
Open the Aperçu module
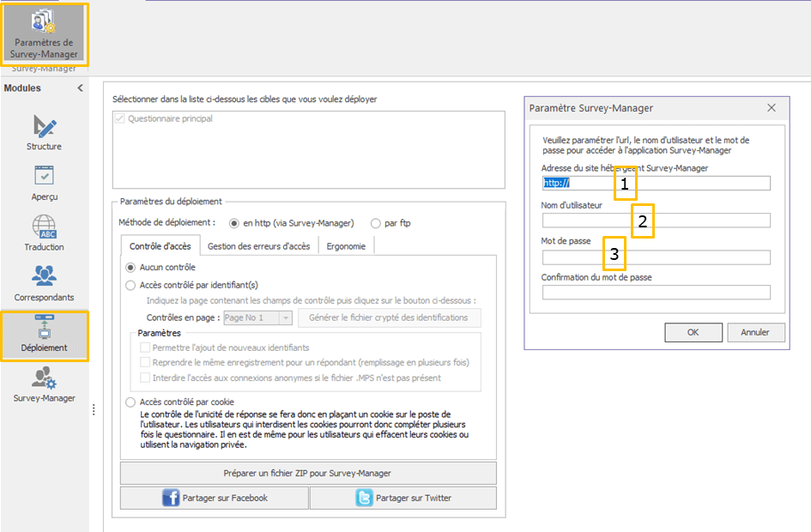click(x=44, y=183)
